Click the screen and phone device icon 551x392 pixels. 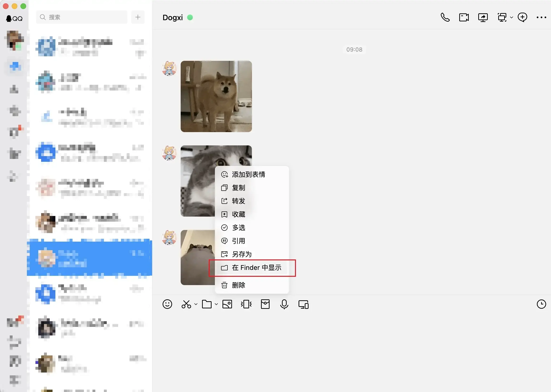click(x=304, y=304)
